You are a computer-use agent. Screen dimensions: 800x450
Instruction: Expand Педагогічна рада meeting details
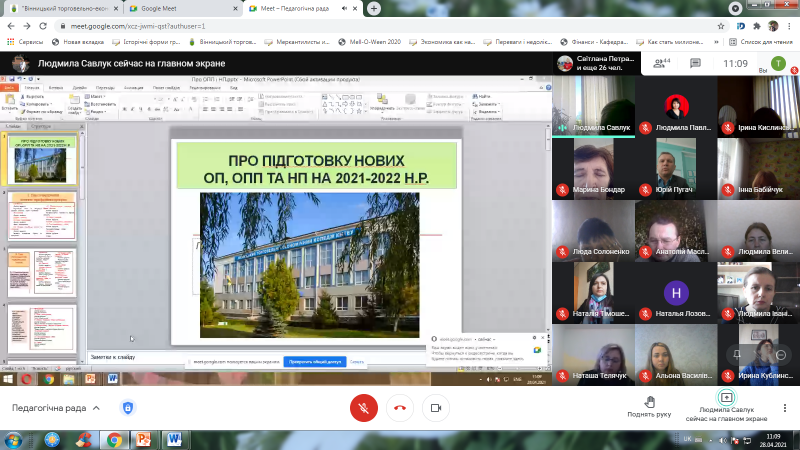pyautogui.click(x=56, y=408)
